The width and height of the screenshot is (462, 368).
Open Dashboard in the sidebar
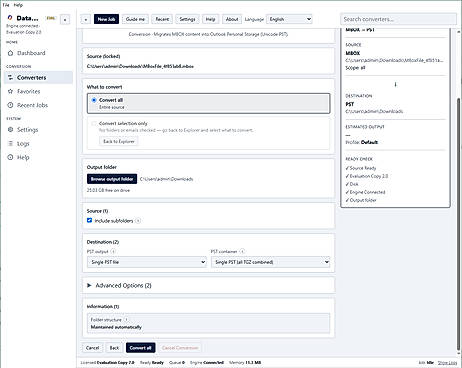tap(39, 53)
